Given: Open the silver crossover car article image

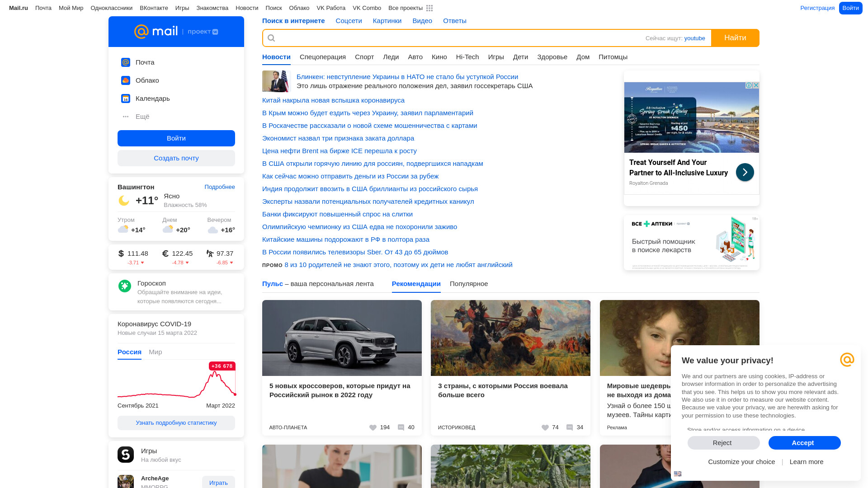Looking at the screenshot, I should click(342, 338).
